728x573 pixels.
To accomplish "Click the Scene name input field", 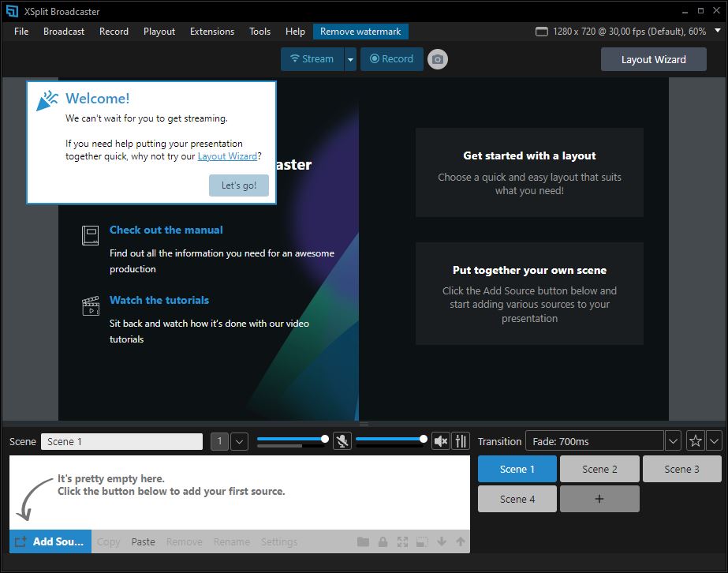I will (121, 441).
